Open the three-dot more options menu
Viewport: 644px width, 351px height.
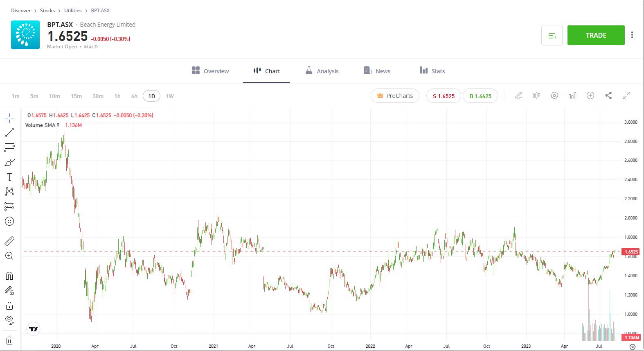632,35
